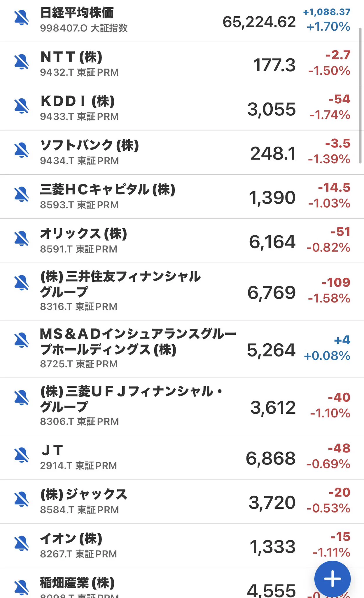This screenshot has height=598, width=364.
Task: Toggle the alert bell for オリックス (株)
Action: [22, 238]
